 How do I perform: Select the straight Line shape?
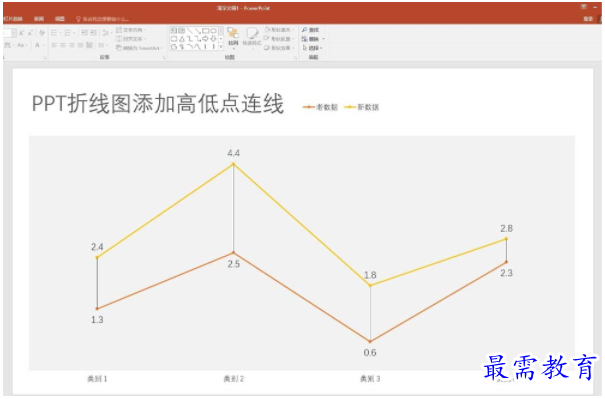pos(189,30)
